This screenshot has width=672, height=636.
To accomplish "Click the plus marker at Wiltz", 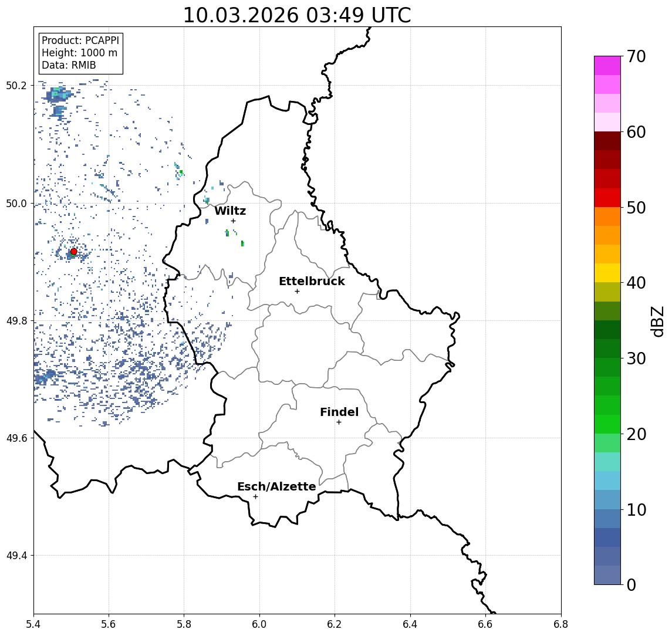I will [233, 221].
